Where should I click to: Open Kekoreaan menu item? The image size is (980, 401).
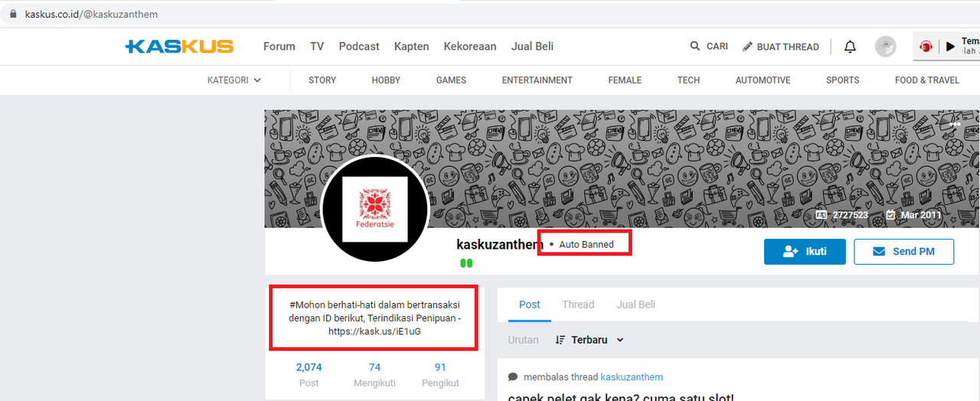(x=470, y=47)
